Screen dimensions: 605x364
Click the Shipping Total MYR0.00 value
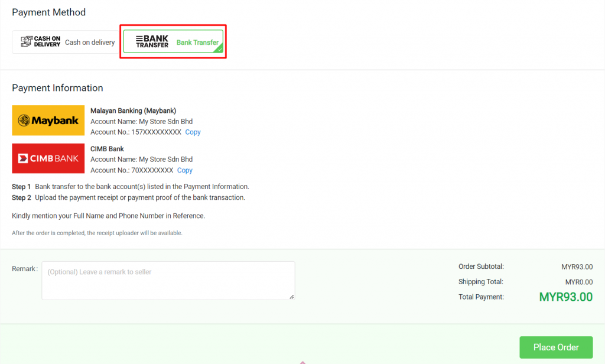(x=579, y=282)
